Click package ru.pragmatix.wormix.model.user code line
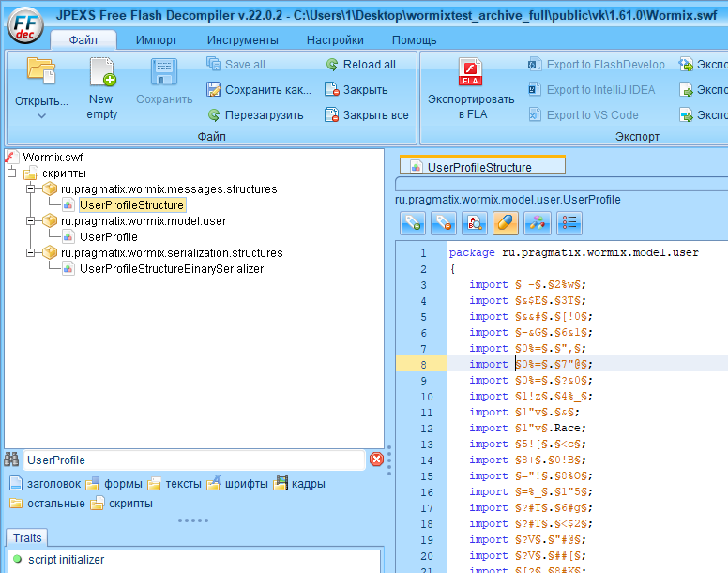The image size is (728, 573). (x=573, y=252)
